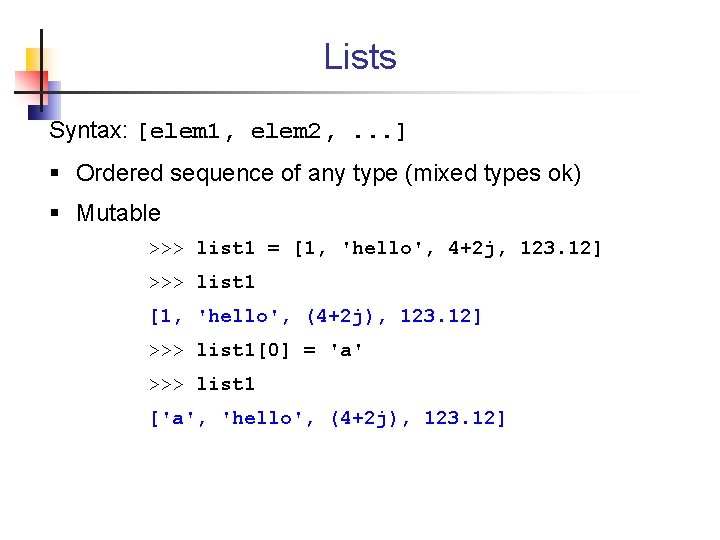Click the "list1[0] = 'a'" line
The image size is (720, 540).
coord(256,350)
